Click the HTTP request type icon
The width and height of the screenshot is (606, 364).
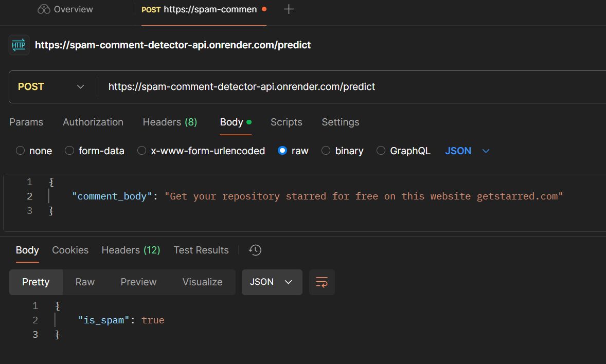click(19, 45)
